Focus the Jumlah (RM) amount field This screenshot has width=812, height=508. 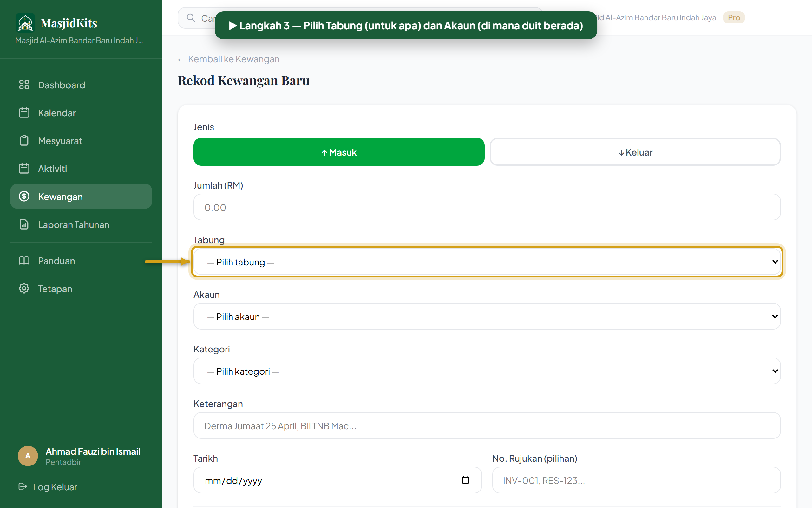[487, 207]
